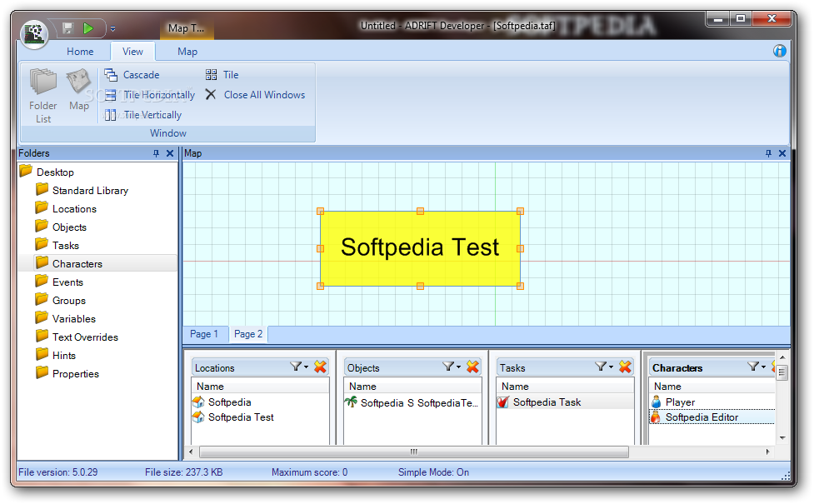Close the Tasks list panel
Screen dimensions: 814x504
[625, 367]
